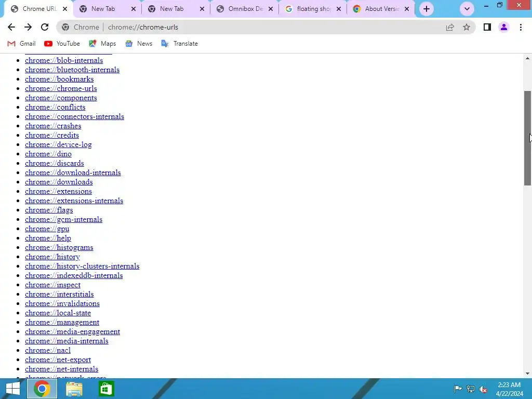Open chrome://extensions link
The height and width of the screenshot is (399, 532).
[58, 191]
